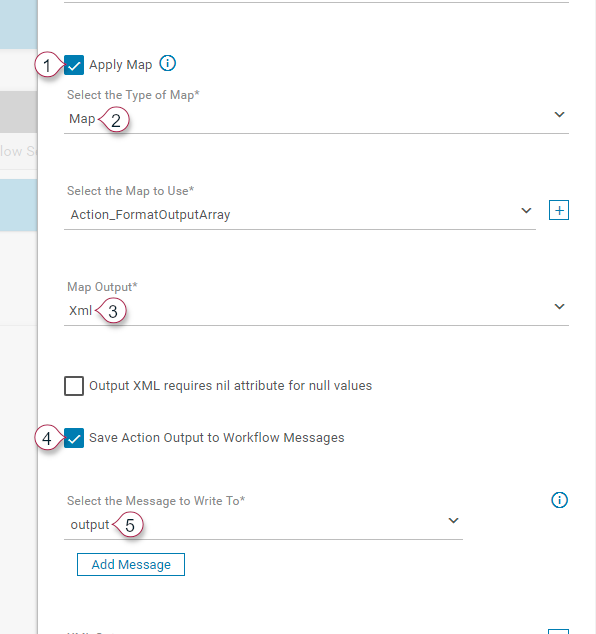Click the Action_FormatOutputArray map selection field
The image size is (596, 634).
click(300, 214)
